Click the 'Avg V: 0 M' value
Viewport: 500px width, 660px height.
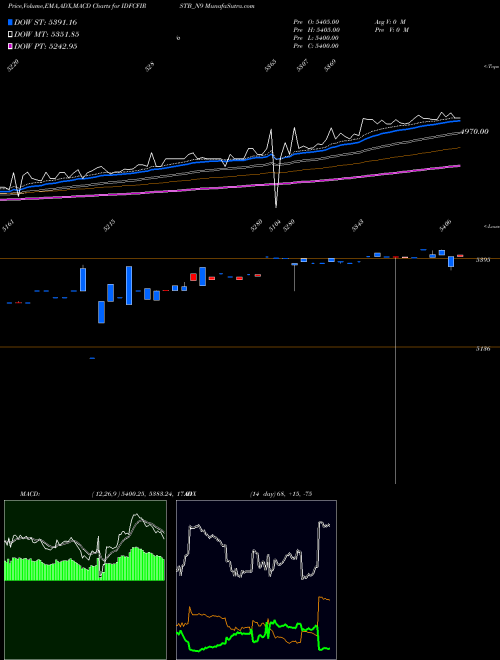(x=390, y=21)
